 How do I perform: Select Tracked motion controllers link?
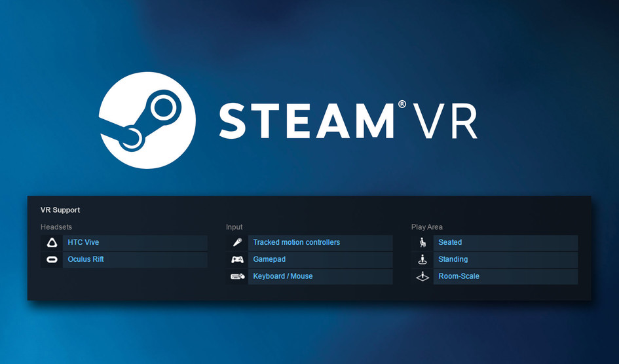click(320, 242)
